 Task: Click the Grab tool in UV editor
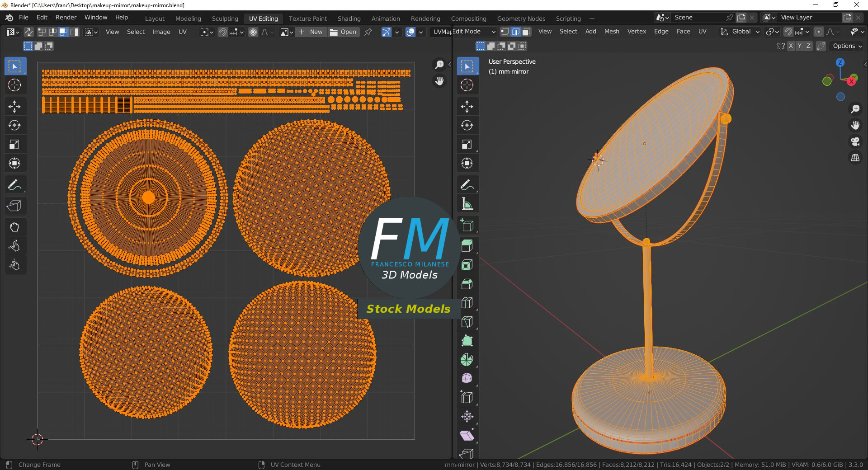14,227
